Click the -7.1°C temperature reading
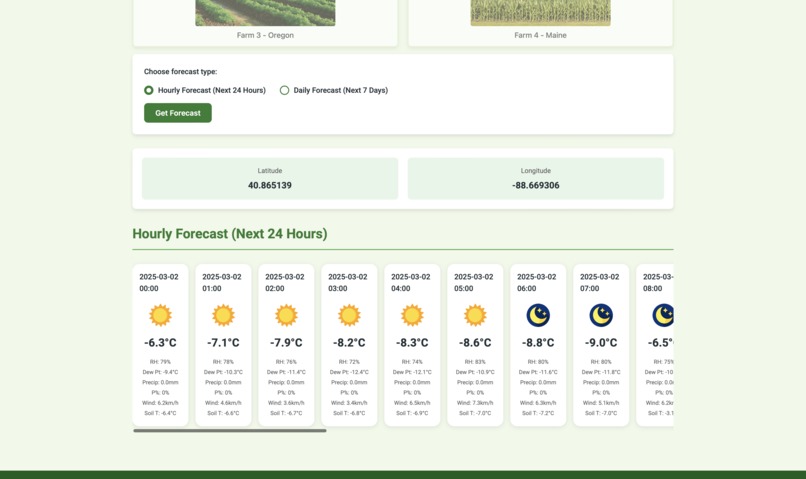The width and height of the screenshot is (806, 479). (223, 342)
